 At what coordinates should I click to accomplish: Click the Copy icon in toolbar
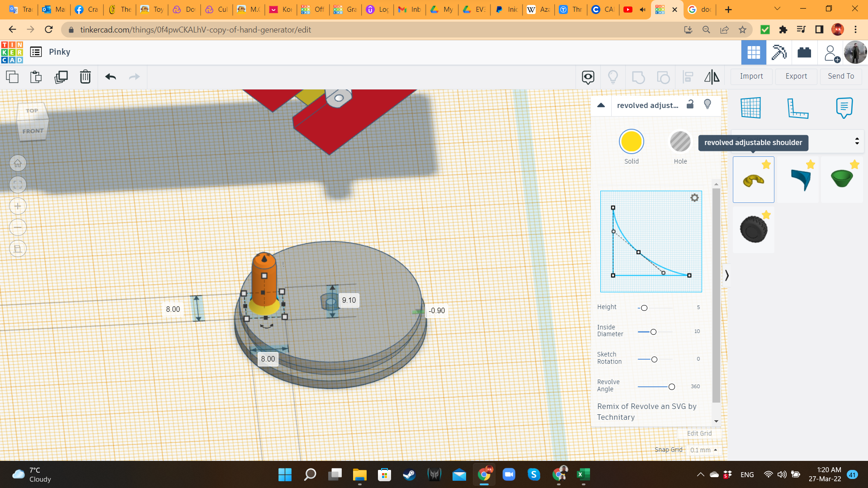pyautogui.click(x=12, y=77)
